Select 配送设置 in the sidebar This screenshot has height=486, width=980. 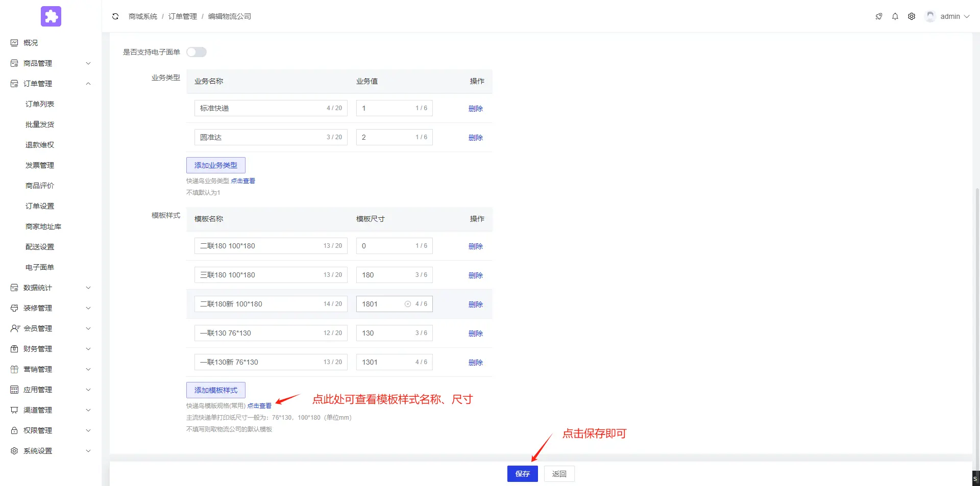40,247
